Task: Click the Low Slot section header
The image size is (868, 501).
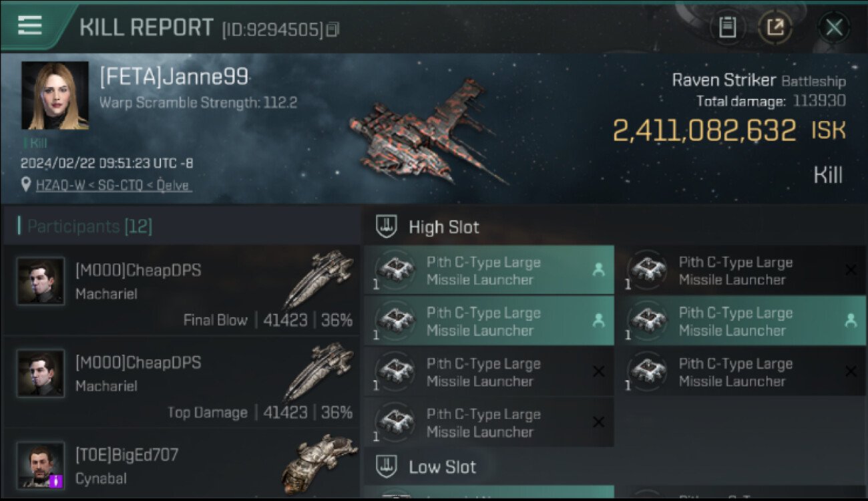Action: 442,466
